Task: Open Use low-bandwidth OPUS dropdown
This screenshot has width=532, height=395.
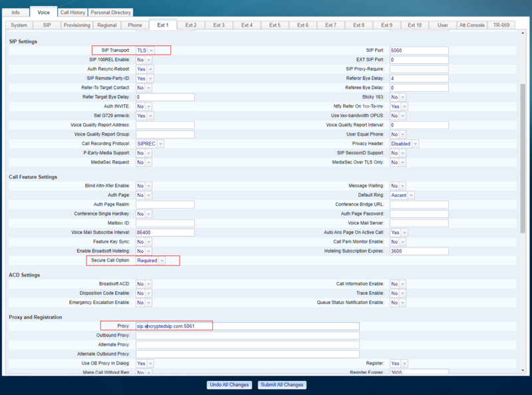Action: pyautogui.click(x=398, y=116)
